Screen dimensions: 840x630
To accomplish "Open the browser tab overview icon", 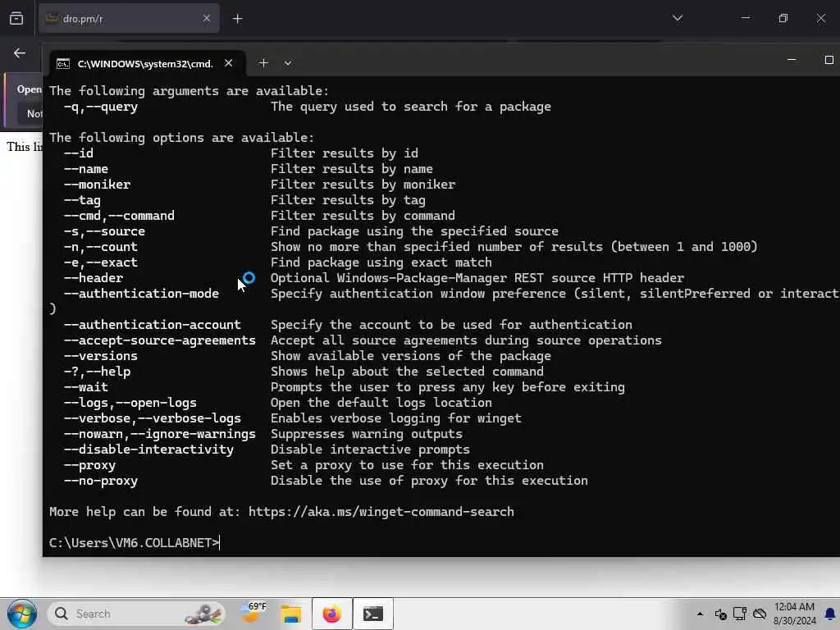I will pos(16,19).
